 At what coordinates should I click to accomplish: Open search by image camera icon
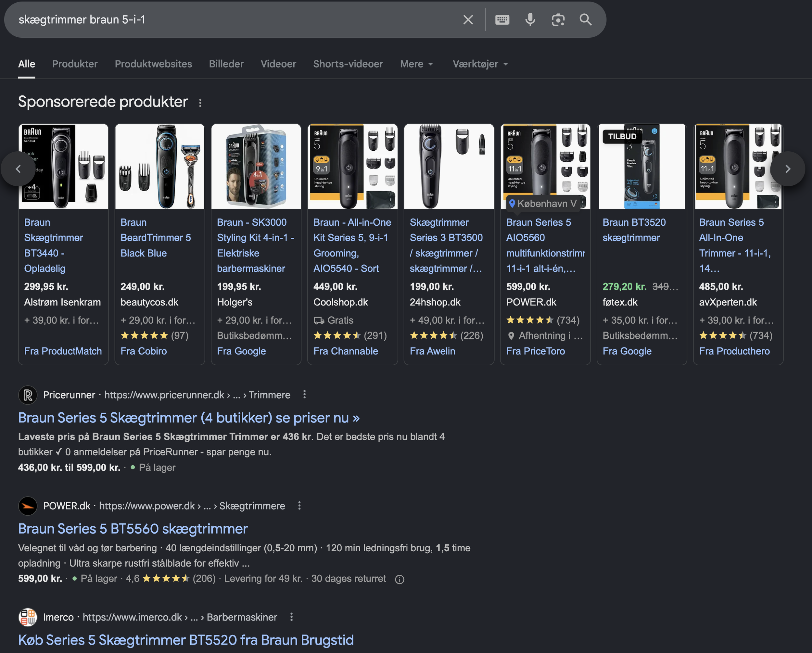coord(558,19)
